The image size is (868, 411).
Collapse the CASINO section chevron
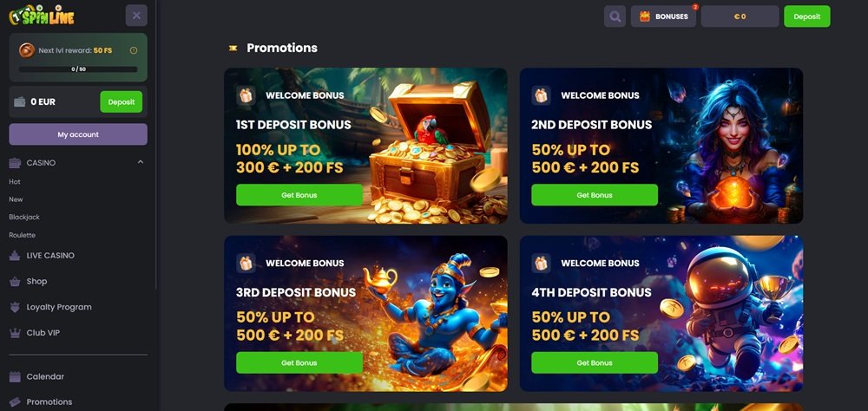(140, 162)
